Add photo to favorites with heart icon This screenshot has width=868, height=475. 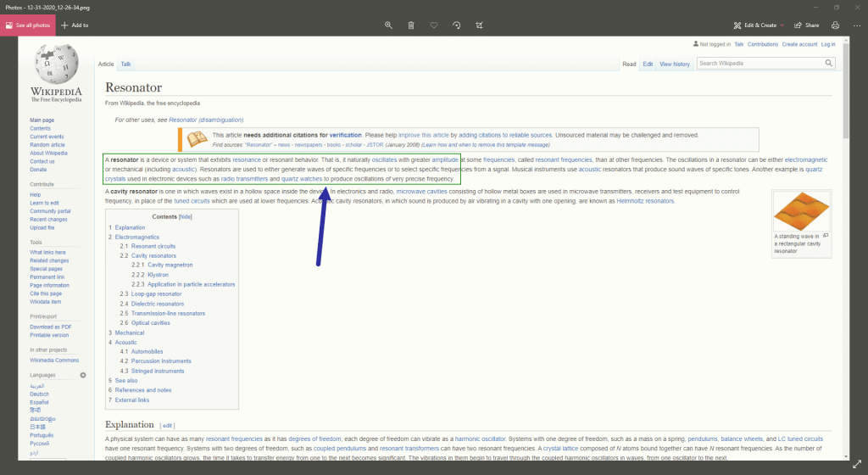tap(434, 25)
